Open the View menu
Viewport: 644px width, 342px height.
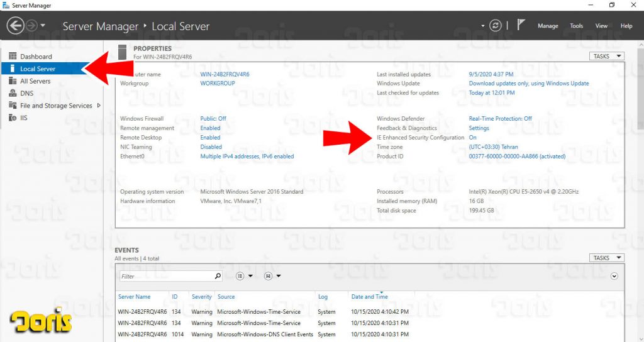[x=601, y=25]
